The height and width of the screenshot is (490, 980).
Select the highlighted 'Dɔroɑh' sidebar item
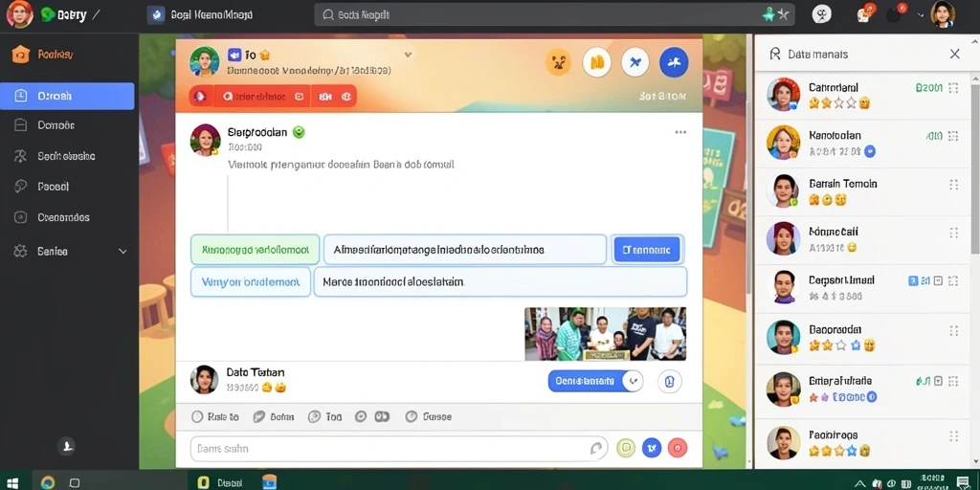[x=67, y=97]
